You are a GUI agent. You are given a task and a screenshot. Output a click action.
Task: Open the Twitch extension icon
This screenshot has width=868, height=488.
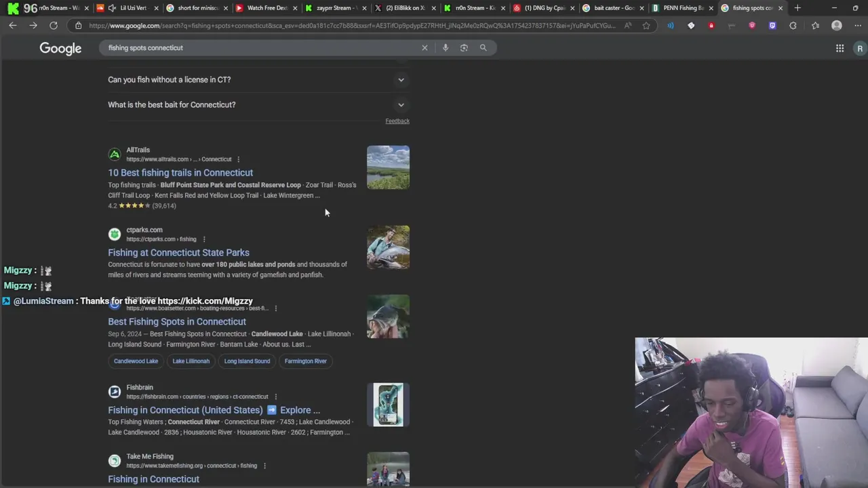pyautogui.click(x=772, y=26)
